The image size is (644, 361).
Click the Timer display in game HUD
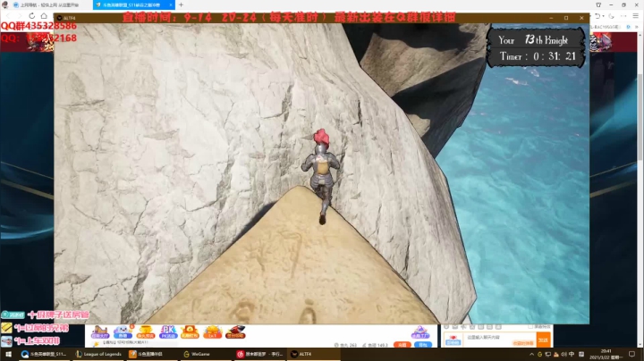click(538, 56)
